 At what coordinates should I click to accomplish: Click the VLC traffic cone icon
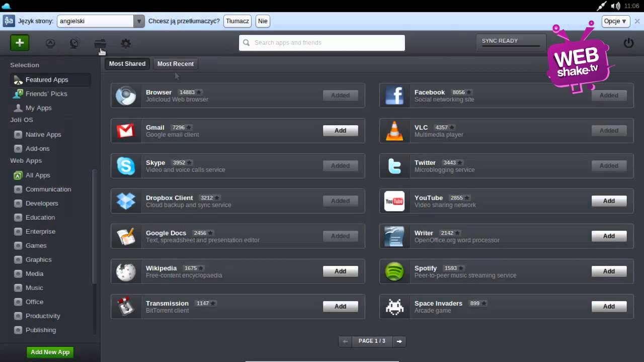pos(394,131)
